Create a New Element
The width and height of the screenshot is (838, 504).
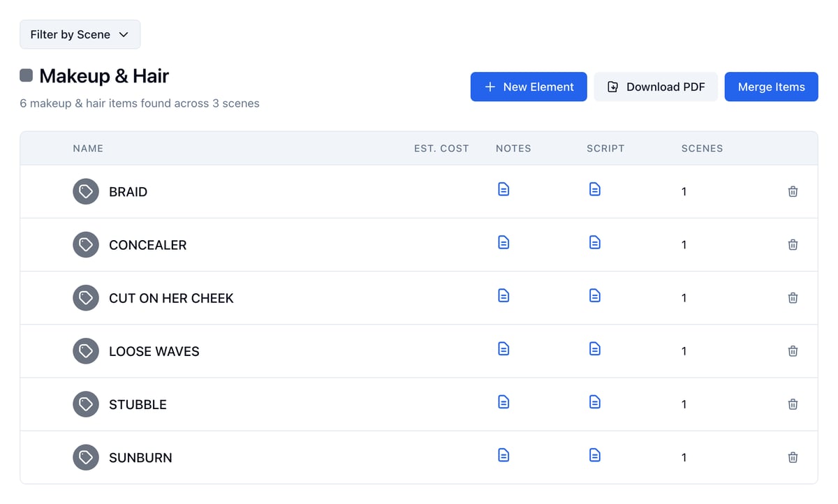pyautogui.click(x=529, y=87)
